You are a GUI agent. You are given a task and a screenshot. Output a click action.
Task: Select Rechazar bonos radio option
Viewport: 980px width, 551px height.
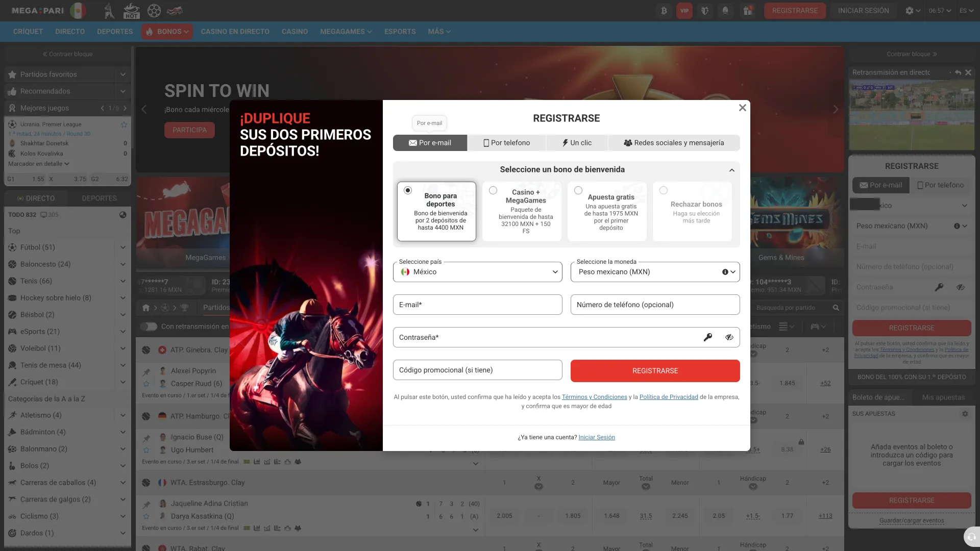tap(664, 190)
